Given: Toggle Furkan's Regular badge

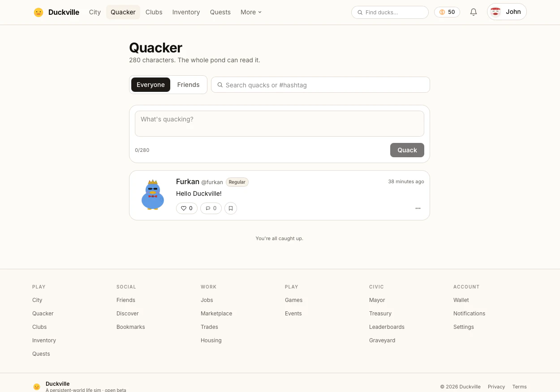Looking at the screenshot, I should pyautogui.click(x=237, y=182).
